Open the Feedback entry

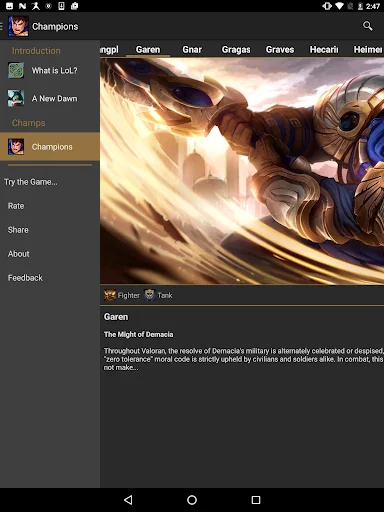point(50,278)
